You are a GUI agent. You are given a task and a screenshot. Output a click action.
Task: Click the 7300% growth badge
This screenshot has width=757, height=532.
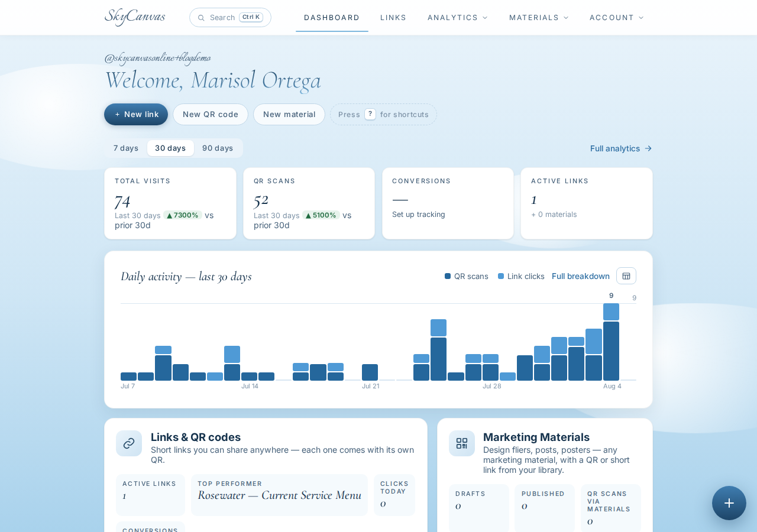[x=183, y=215]
